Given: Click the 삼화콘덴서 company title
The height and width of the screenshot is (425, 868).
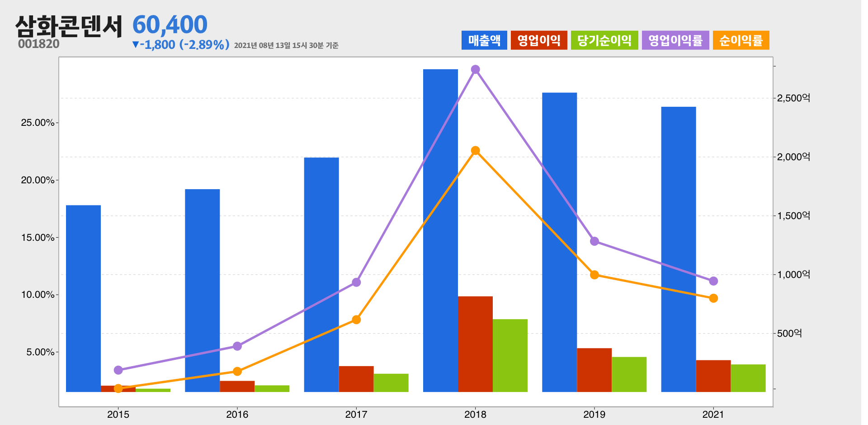Looking at the screenshot, I should [x=69, y=26].
